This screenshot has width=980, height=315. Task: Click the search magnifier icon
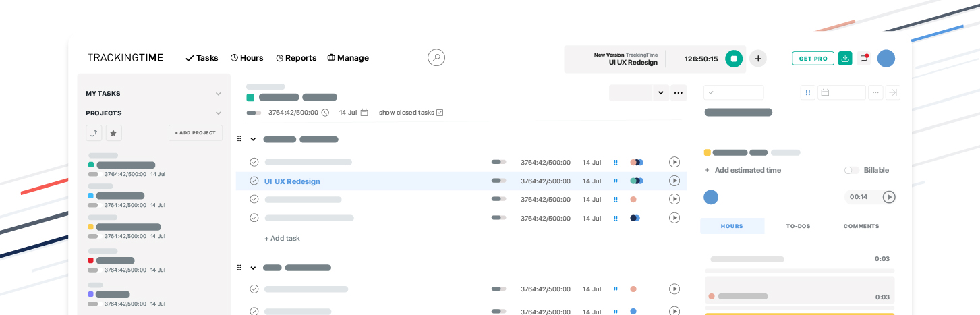[x=436, y=57]
